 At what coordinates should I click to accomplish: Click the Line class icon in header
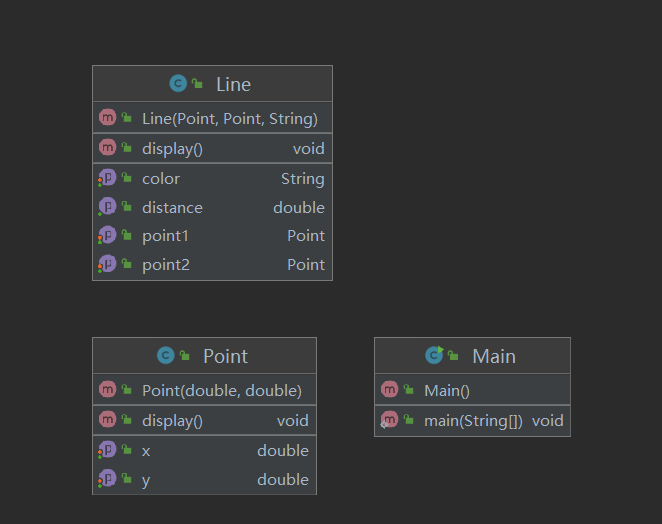178,84
